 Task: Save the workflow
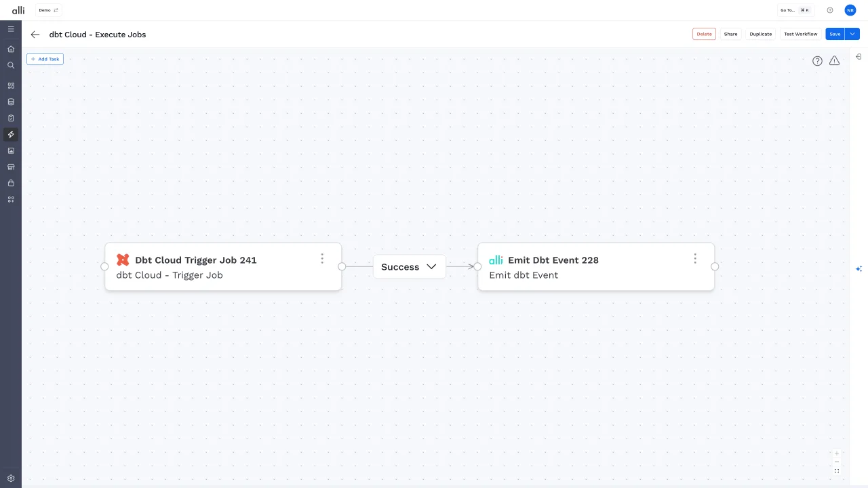click(835, 34)
